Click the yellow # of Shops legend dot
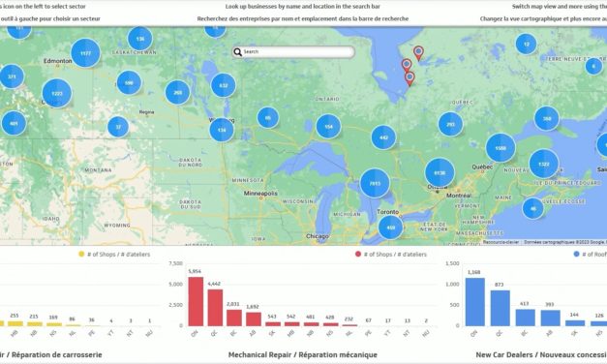The image size is (607, 364). [81, 254]
